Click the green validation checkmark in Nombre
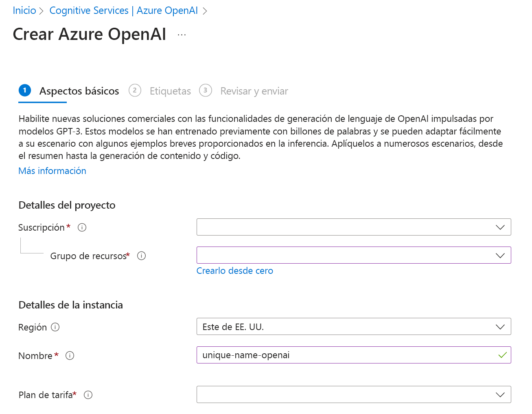Screen dimensions: 532x414 [x=503, y=355]
